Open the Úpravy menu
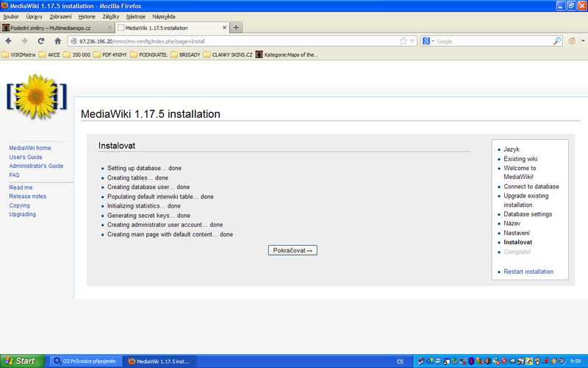Image resolution: width=588 pixels, height=368 pixels. pyautogui.click(x=34, y=16)
